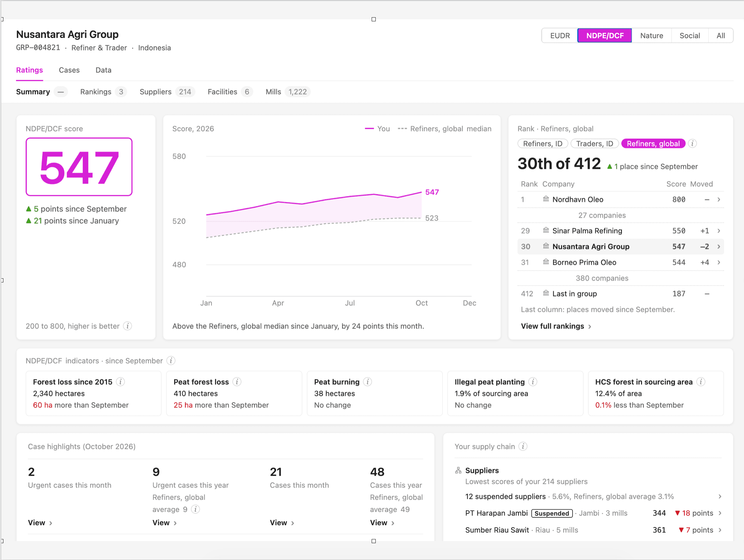Open info icon next to average 9
This screenshot has height=560, width=744.
[x=195, y=509]
